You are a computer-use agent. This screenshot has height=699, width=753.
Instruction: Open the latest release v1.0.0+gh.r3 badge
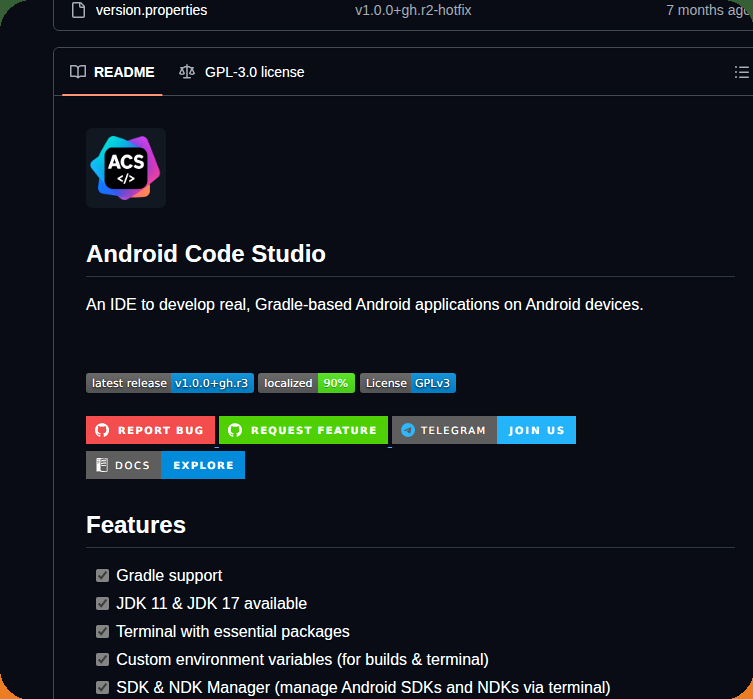170,383
